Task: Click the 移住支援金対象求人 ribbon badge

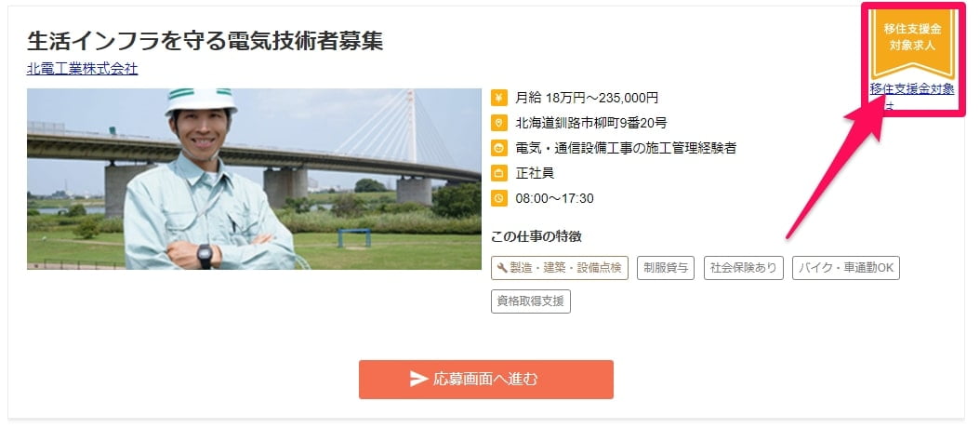Action: (912, 44)
